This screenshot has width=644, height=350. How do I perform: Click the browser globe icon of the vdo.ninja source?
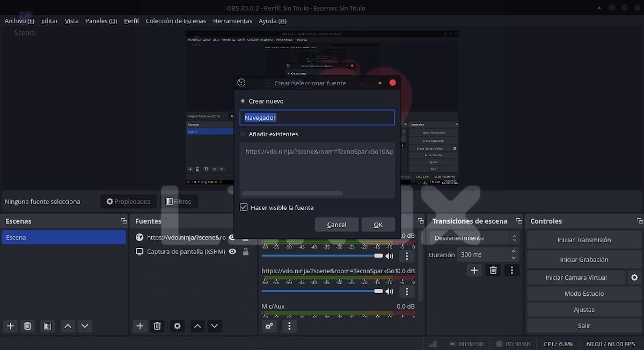tap(140, 237)
